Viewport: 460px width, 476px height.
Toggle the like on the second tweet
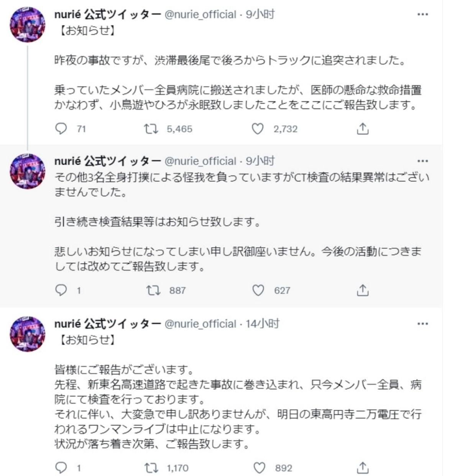[x=258, y=291]
